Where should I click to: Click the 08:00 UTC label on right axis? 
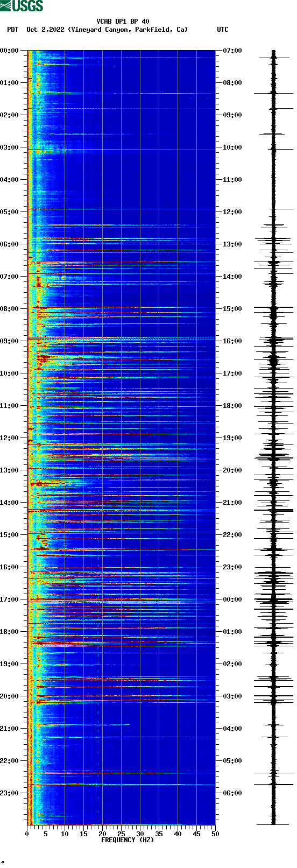click(232, 83)
